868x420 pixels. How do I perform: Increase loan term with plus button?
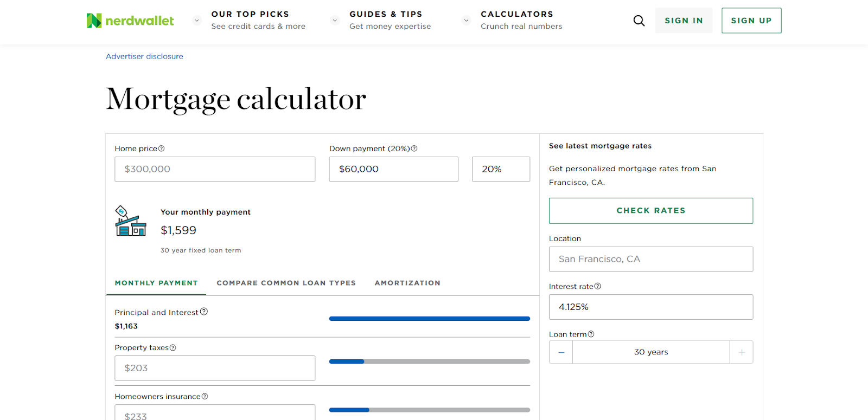coord(741,352)
